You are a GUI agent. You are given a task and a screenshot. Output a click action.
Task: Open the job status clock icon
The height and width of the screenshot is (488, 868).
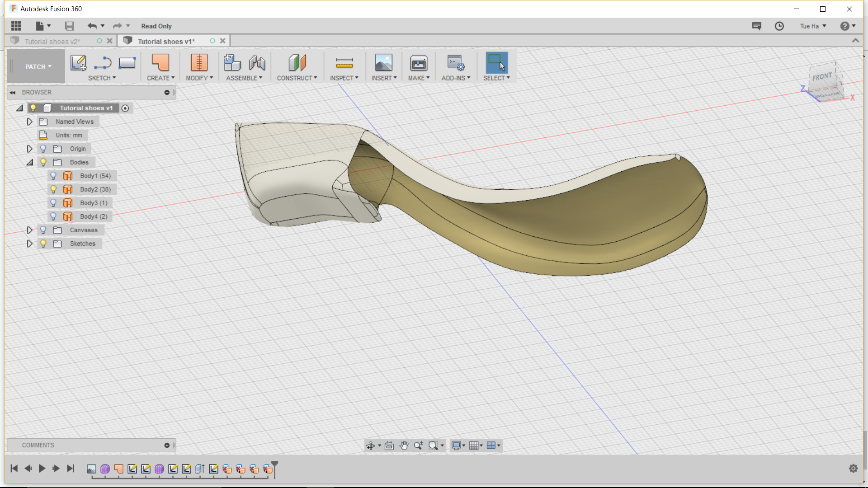pos(779,26)
